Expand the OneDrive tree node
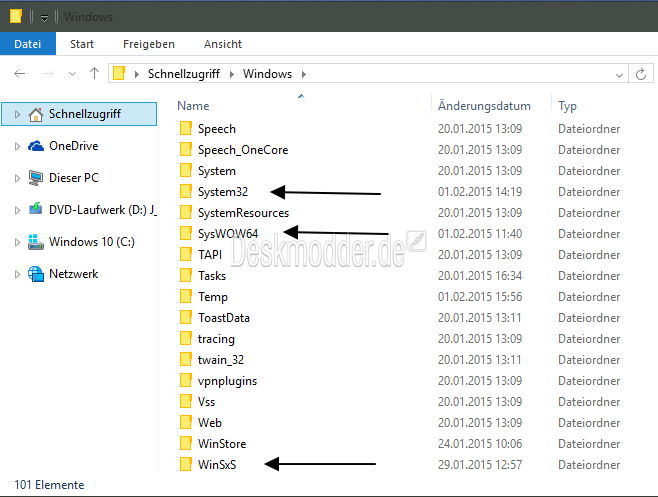 (x=17, y=146)
